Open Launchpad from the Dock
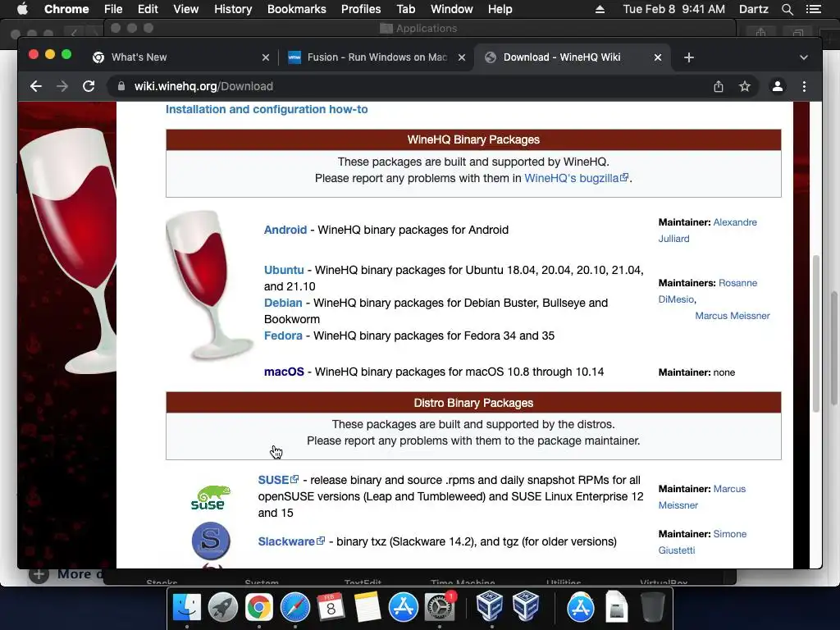840x630 pixels. pos(223,608)
